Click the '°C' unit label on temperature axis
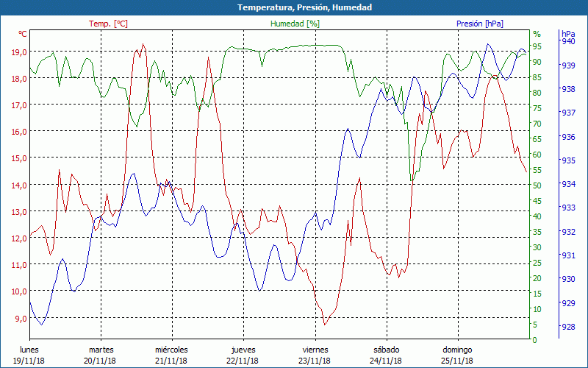This screenshot has width=588, height=368. pos(23,34)
